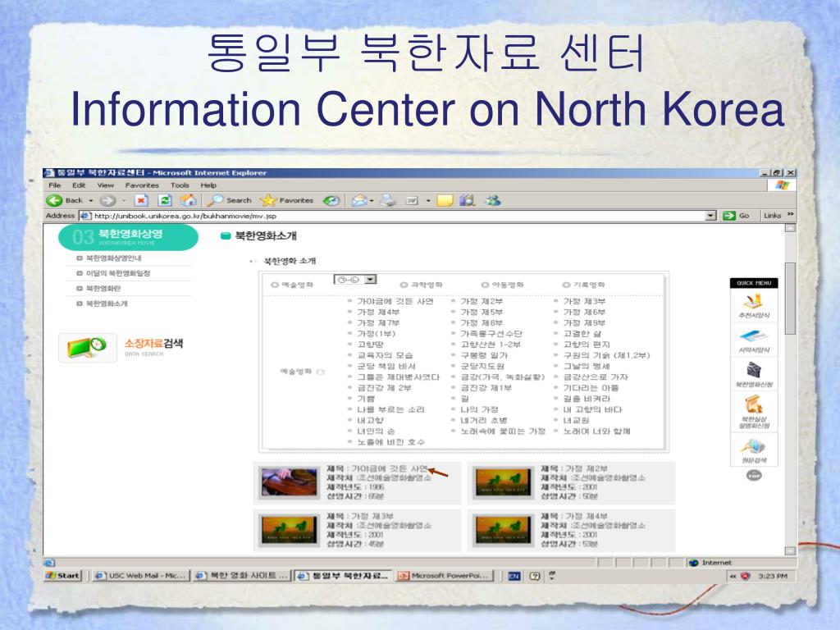840x630 pixels.
Task: Click the clapperboard icon in Quick Menu
Action: (x=753, y=370)
